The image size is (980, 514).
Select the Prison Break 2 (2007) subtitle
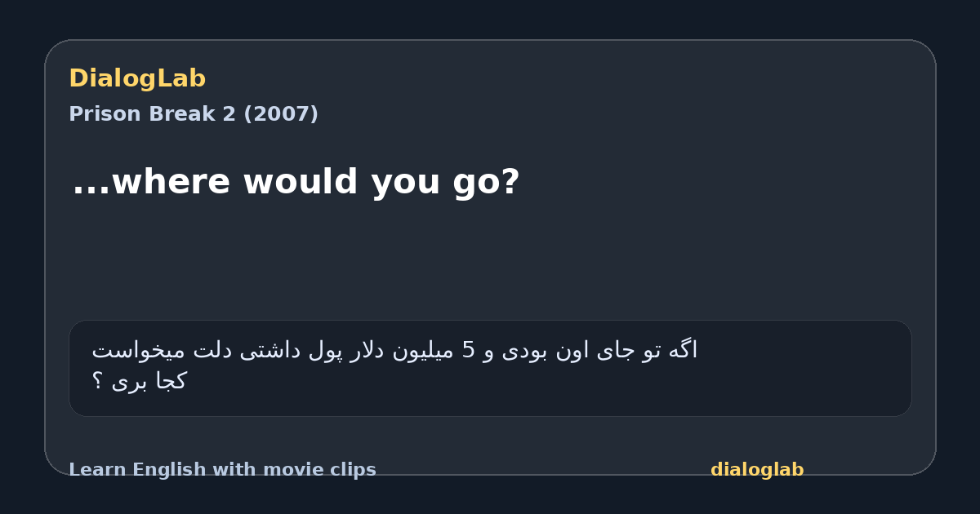(x=194, y=114)
